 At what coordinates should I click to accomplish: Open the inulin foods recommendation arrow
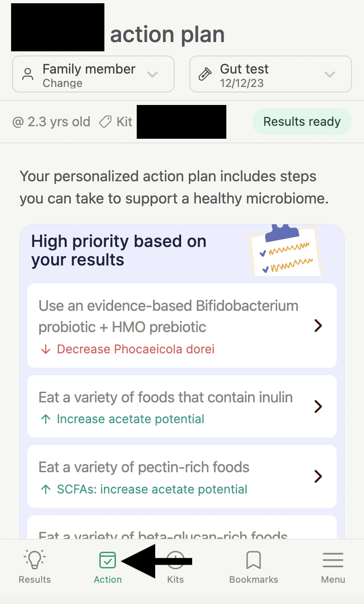(x=318, y=407)
